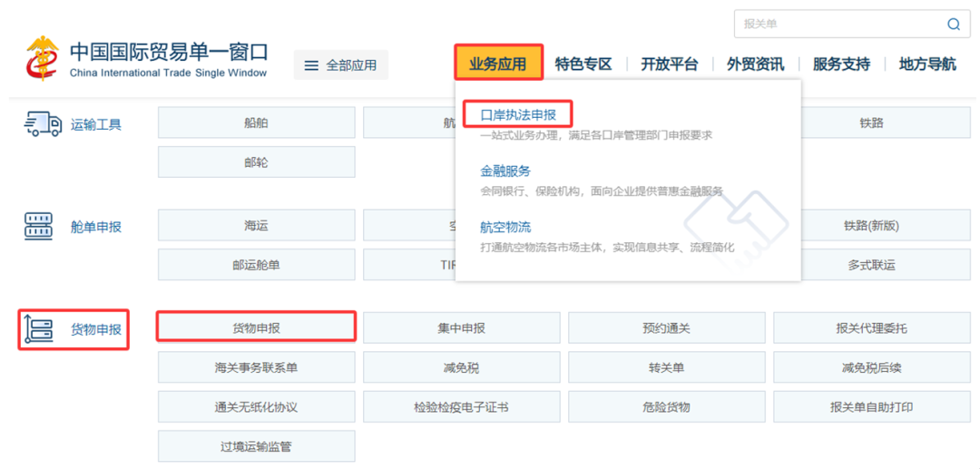This screenshot has width=980, height=469.
Task: Open the 铁路 button under 运输工具
Action: [872, 122]
